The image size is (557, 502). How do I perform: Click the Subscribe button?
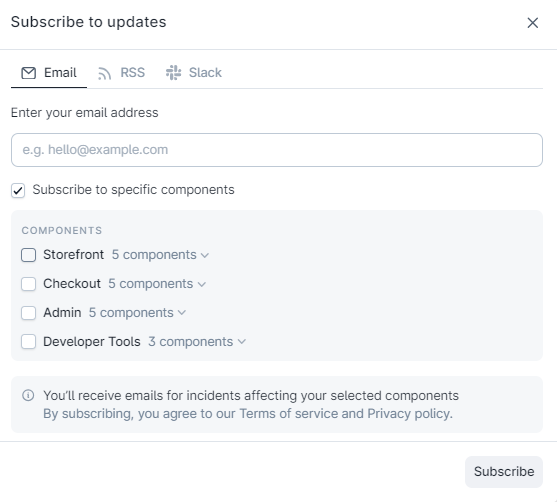coord(504,471)
